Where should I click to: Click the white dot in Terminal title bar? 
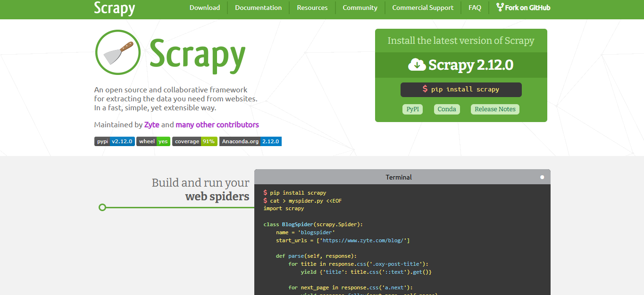coord(542,177)
